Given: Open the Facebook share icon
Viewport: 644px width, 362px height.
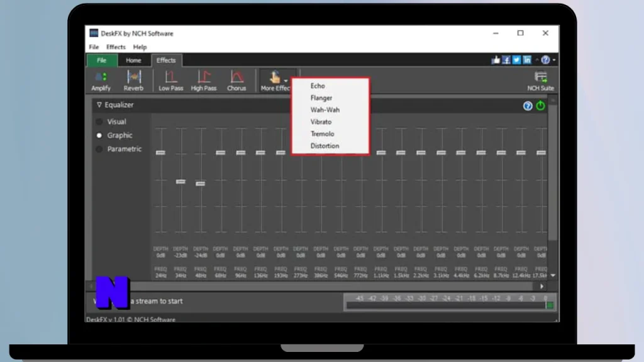Looking at the screenshot, I should click(x=506, y=60).
